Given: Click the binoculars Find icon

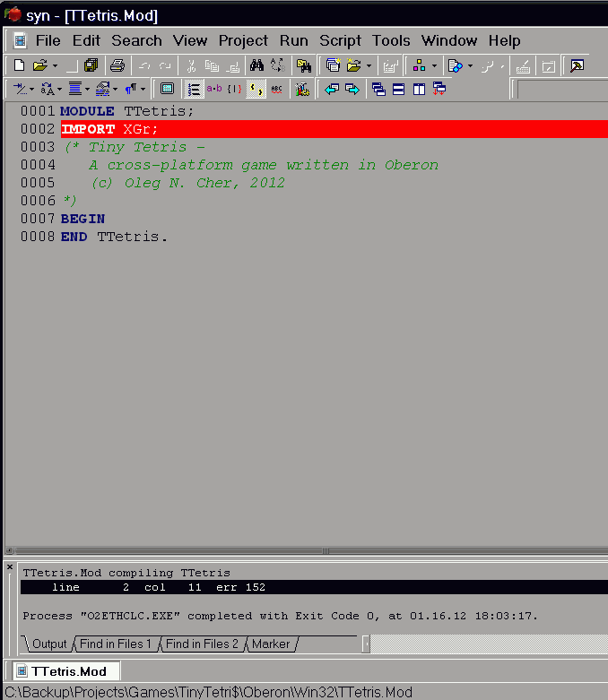Looking at the screenshot, I should click(256, 65).
